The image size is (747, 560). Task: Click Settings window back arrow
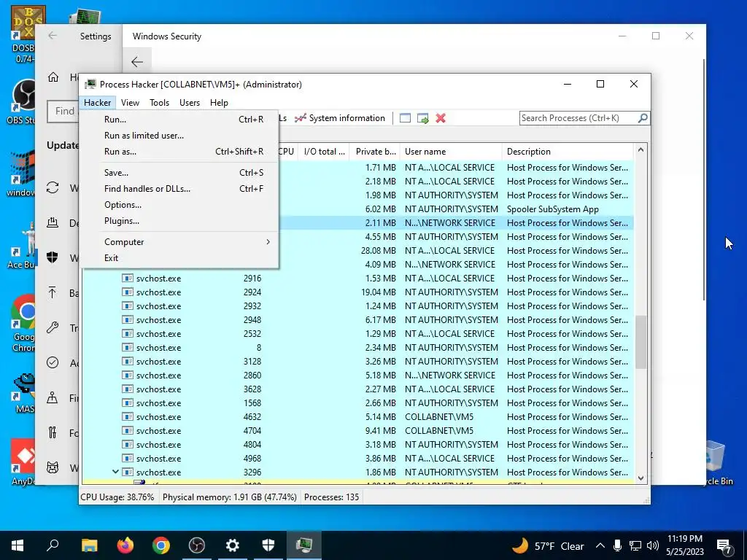click(53, 36)
